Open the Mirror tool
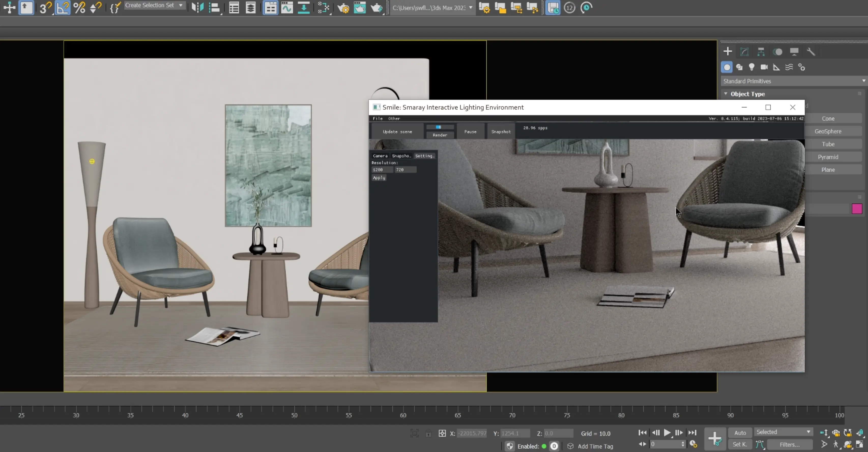 (197, 7)
